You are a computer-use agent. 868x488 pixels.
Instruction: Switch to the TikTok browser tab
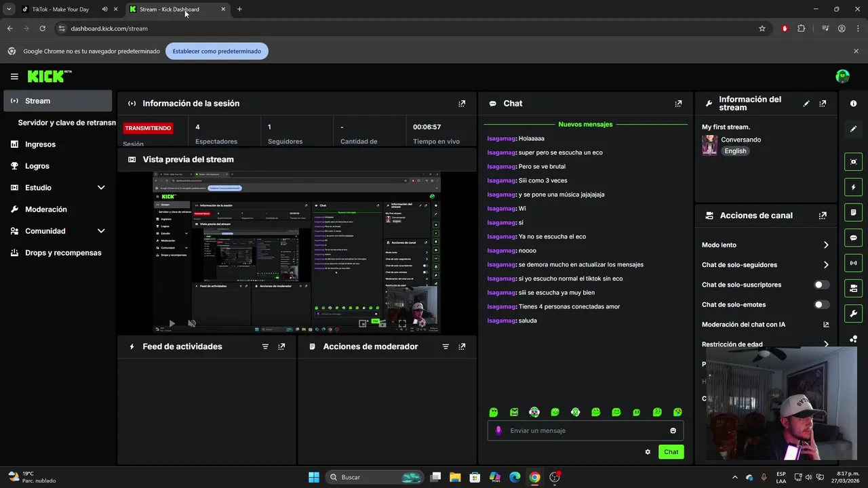click(x=60, y=9)
